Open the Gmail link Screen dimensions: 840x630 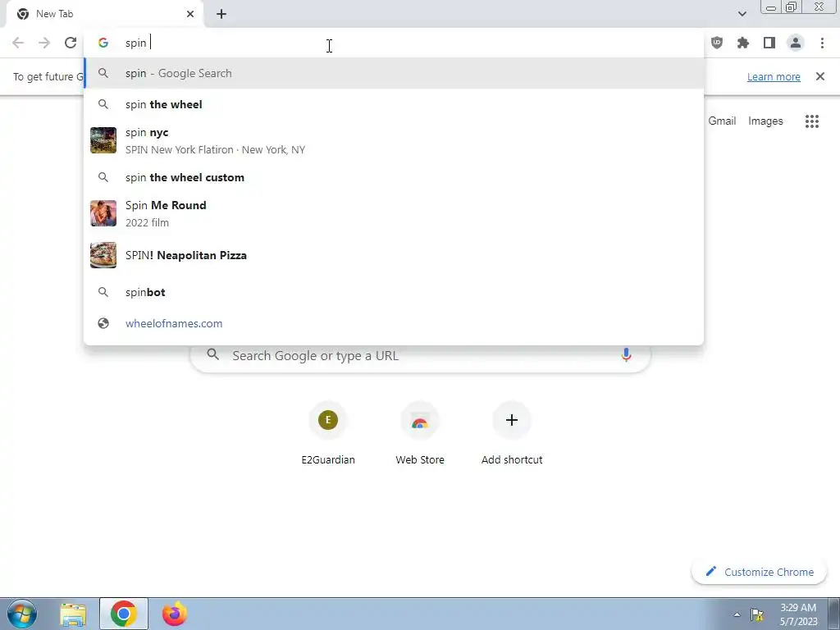tap(722, 121)
